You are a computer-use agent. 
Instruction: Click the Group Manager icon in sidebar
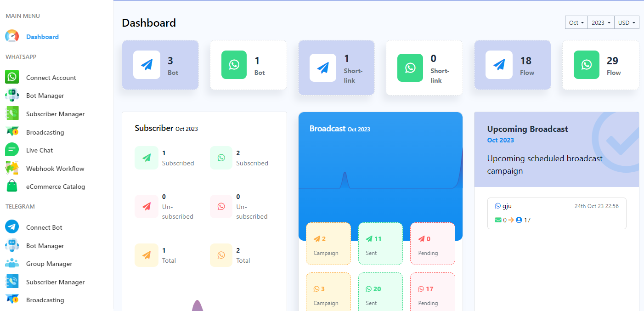12,263
